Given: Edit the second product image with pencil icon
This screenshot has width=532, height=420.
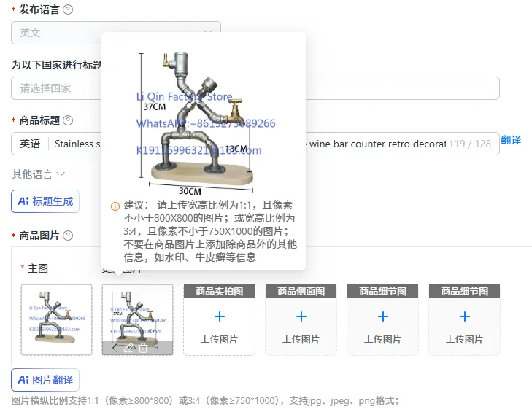Looking at the screenshot, I should click(128, 348).
